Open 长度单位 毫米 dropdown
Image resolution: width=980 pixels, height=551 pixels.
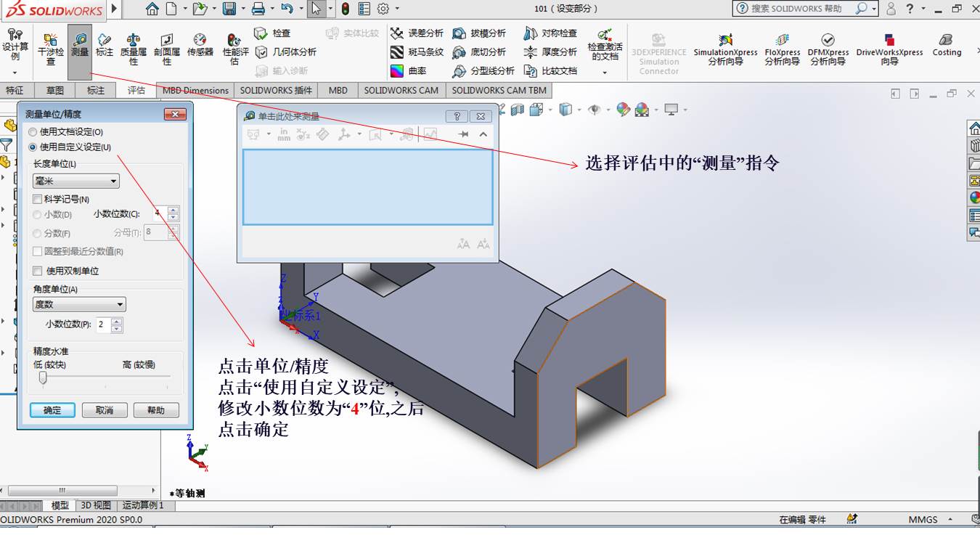(x=76, y=181)
